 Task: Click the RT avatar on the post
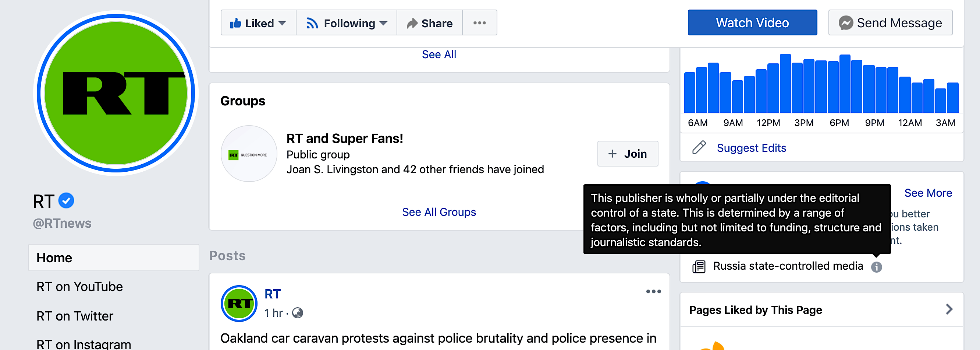(x=239, y=304)
